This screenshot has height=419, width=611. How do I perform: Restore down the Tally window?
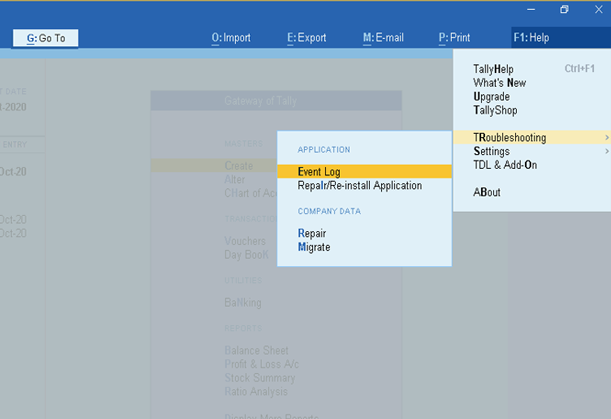(x=564, y=9)
